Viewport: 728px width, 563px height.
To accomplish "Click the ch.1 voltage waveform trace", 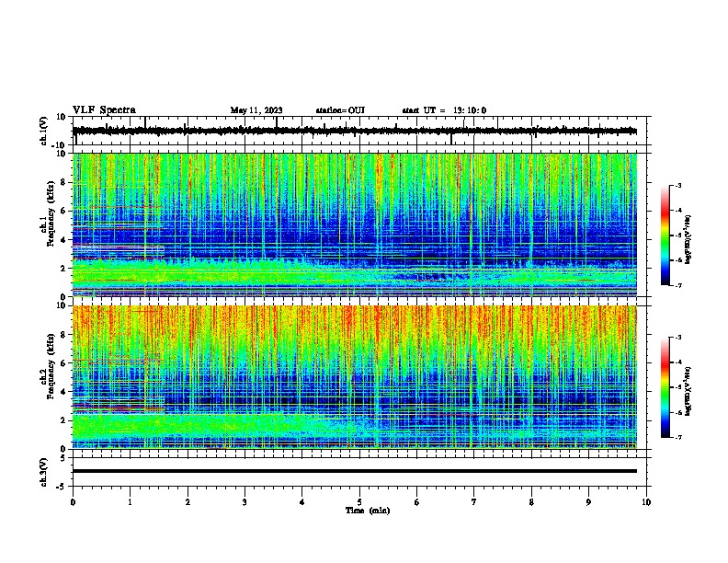I will (x=355, y=131).
